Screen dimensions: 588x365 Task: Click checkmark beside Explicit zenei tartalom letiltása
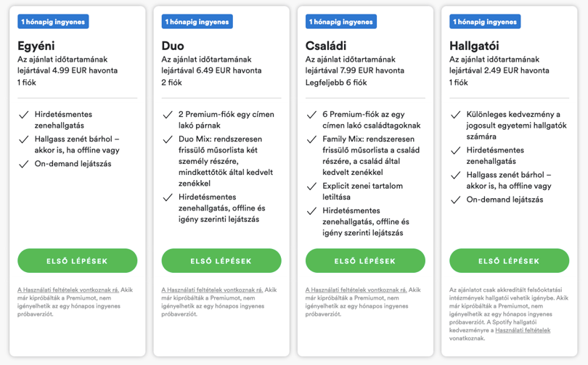pyautogui.click(x=311, y=186)
